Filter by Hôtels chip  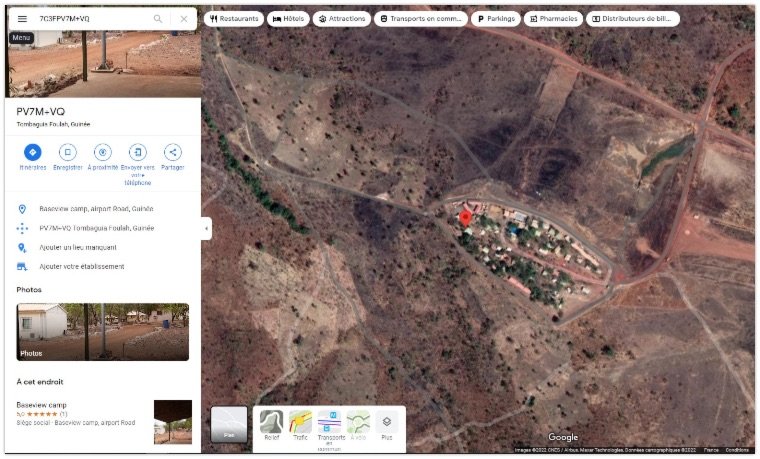point(288,19)
